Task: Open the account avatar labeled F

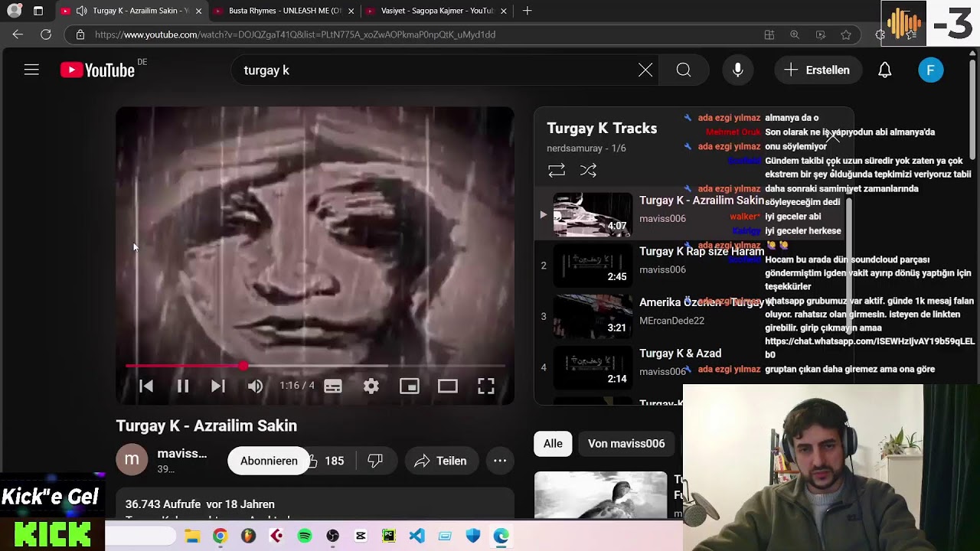Action: click(930, 70)
